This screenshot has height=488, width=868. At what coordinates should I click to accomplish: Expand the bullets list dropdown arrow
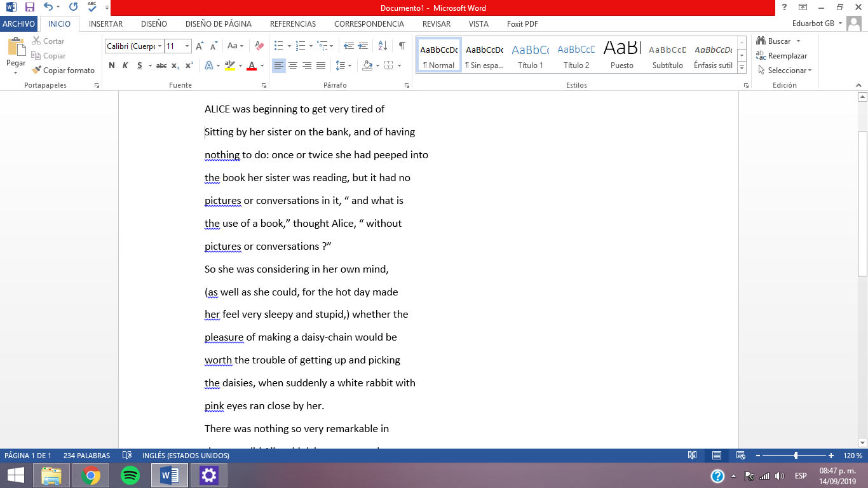[289, 46]
